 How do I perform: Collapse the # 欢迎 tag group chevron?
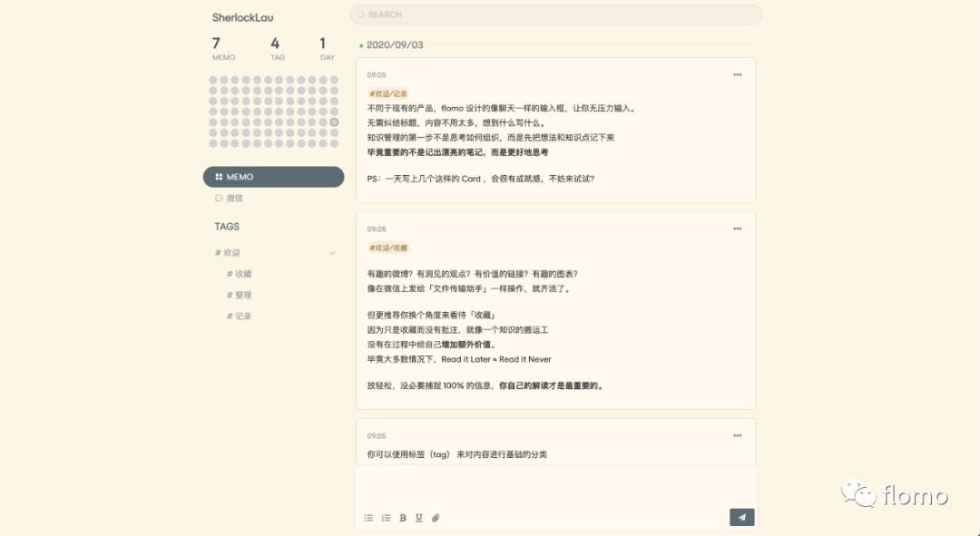(x=332, y=253)
